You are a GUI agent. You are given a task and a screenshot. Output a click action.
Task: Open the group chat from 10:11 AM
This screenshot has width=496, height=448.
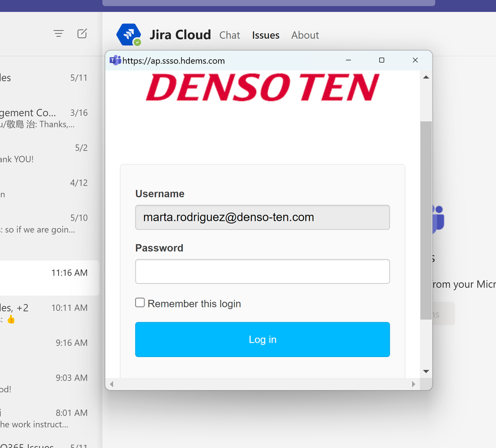50,313
